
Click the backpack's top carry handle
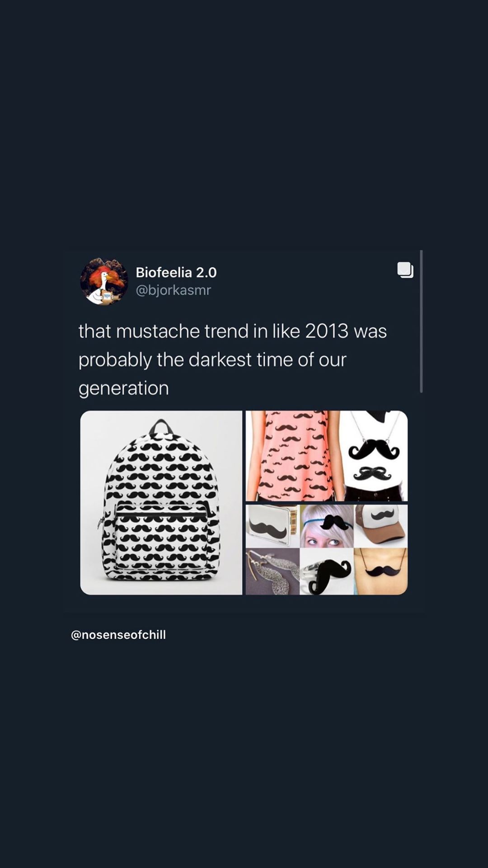point(161,427)
